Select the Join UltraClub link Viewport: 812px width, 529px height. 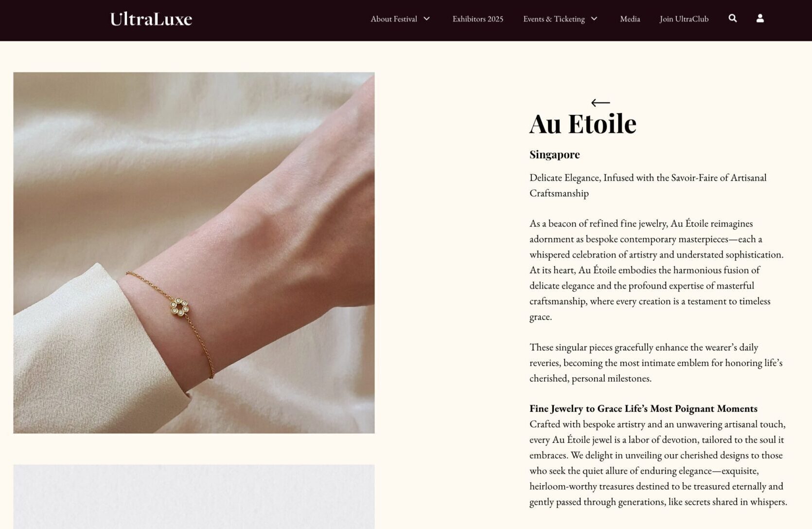[x=684, y=19]
